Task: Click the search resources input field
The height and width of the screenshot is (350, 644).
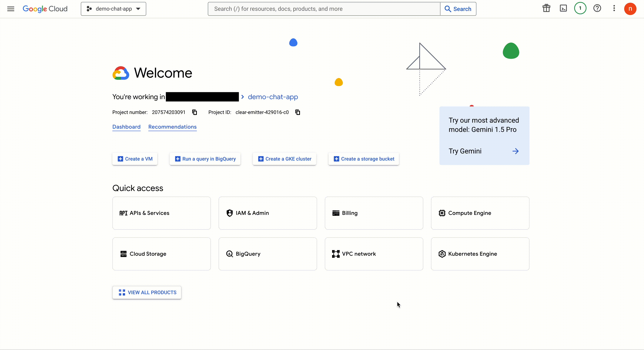Action: [x=324, y=9]
